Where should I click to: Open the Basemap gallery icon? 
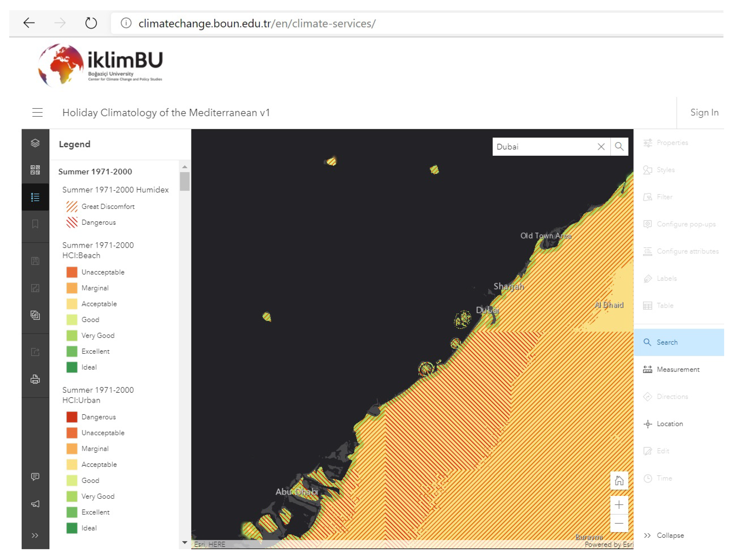point(35,170)
